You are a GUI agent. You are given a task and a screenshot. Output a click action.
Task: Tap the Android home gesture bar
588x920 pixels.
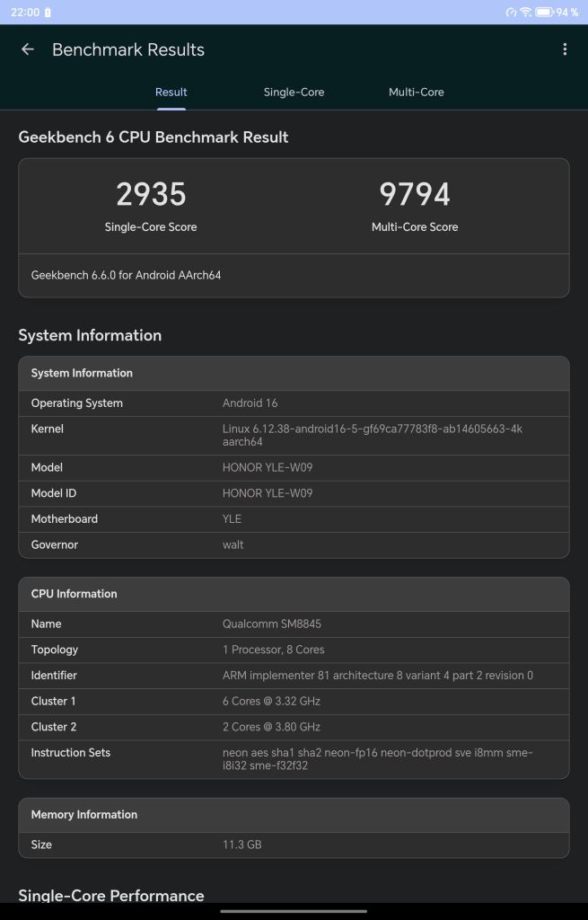[x=294, y=911]
